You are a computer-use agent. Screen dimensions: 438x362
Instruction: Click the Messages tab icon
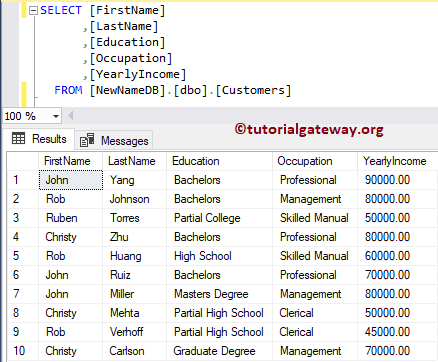point(87,140)
